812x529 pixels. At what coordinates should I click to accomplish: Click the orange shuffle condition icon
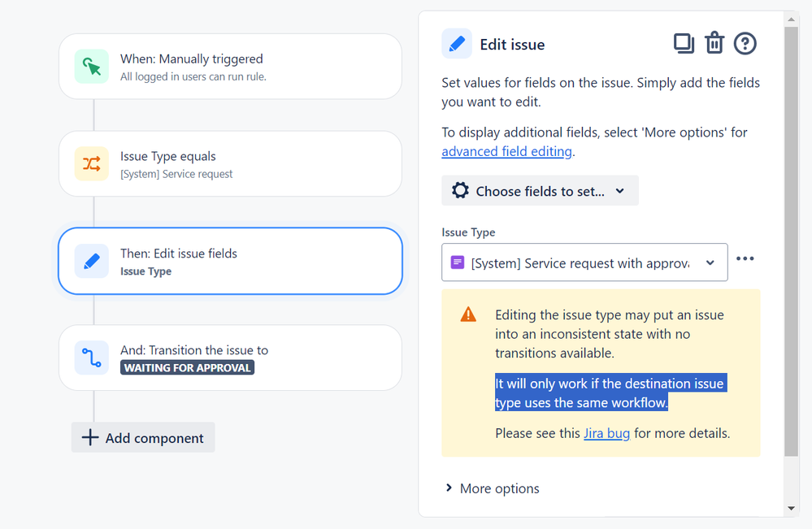pyautogui.click(x=92, y=163)
